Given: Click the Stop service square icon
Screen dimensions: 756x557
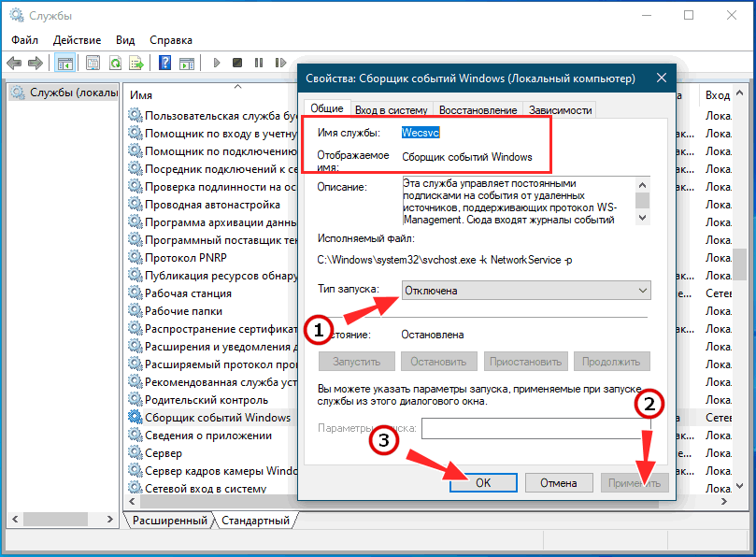Looking at the screenshot, I should (237, 63).
